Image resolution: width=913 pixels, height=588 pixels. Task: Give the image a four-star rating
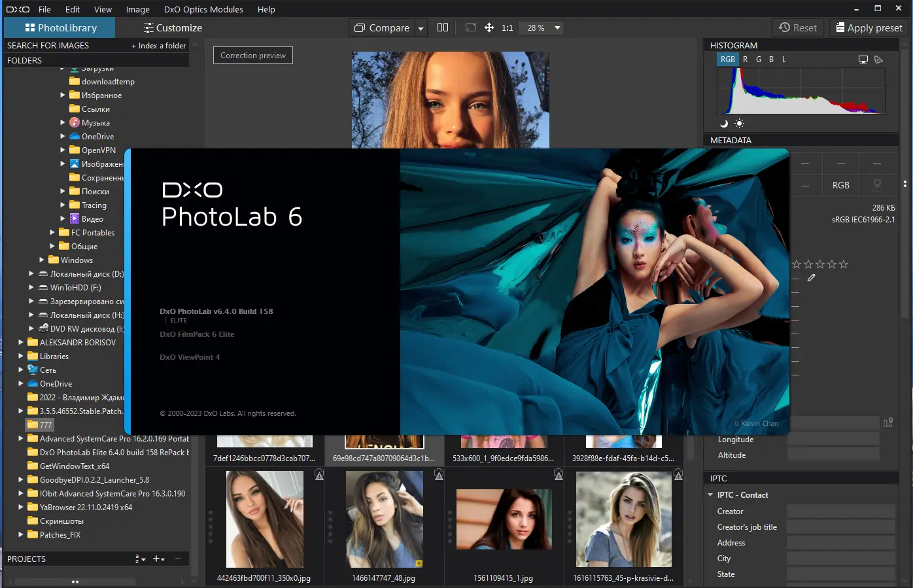tap(832, 264)
